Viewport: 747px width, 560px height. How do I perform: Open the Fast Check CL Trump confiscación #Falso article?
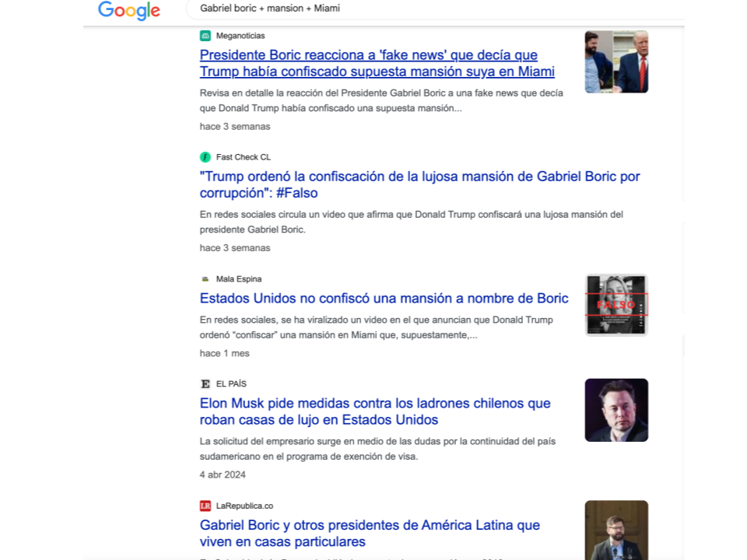coord(419,185)
